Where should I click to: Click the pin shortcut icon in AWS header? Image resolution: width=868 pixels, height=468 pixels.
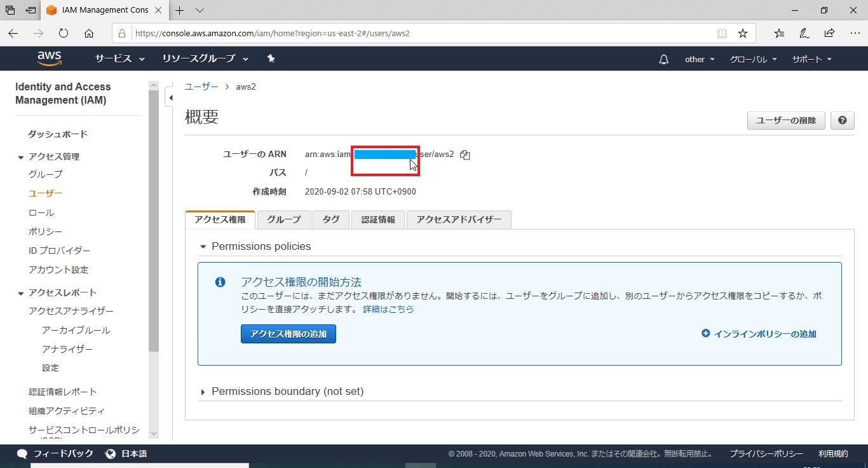pos(271,59)
